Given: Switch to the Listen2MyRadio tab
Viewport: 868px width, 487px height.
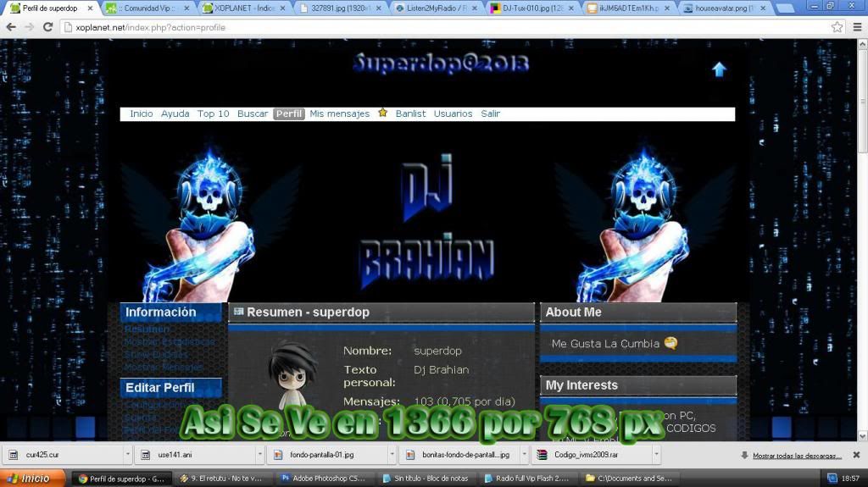Looking at the screenshot, I should coord(437,8).
